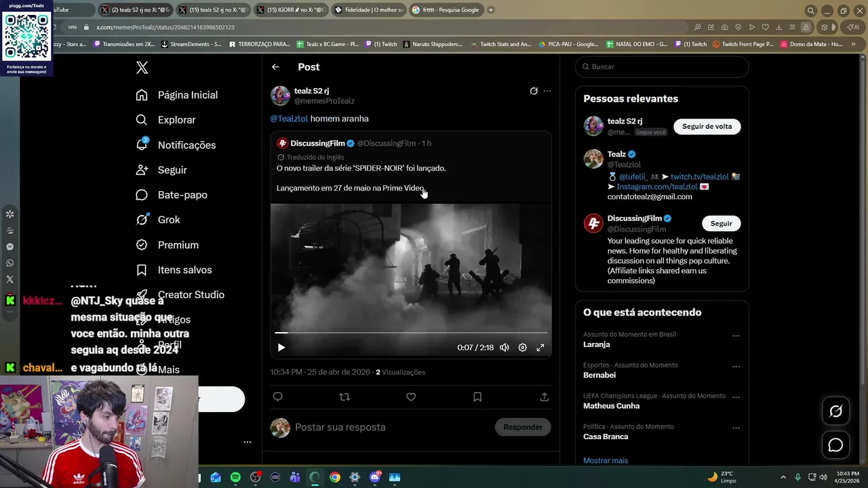Play the Spider-Noir trailer video
The width and height of the screenshot is (868, 488).
(x=281, y=348)
